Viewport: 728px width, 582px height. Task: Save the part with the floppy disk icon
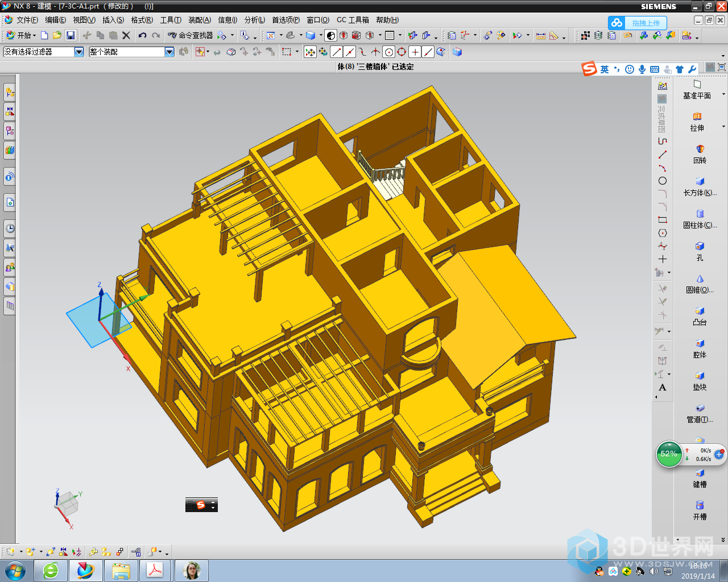tap(71, 35)
